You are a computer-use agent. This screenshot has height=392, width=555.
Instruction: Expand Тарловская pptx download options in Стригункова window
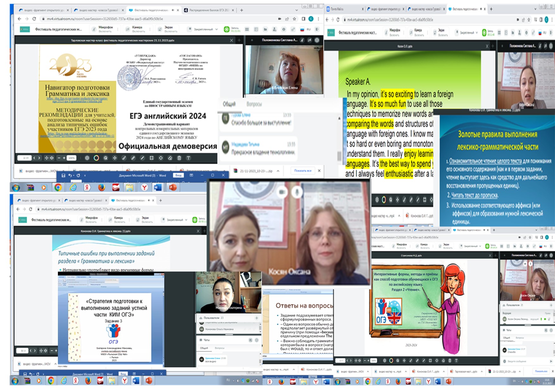click(481, 371)
